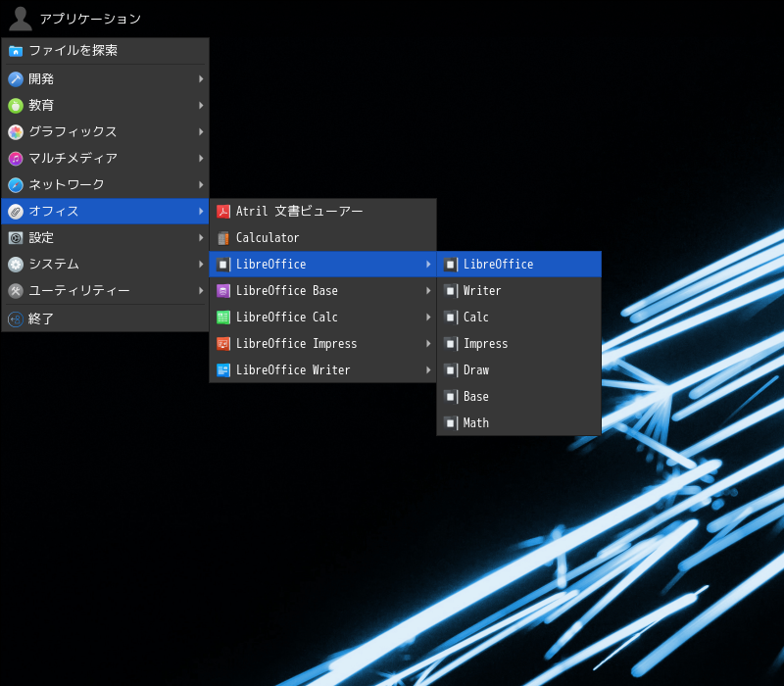Click the user silhouette icon in panel
784x686 pixels.
20,19
